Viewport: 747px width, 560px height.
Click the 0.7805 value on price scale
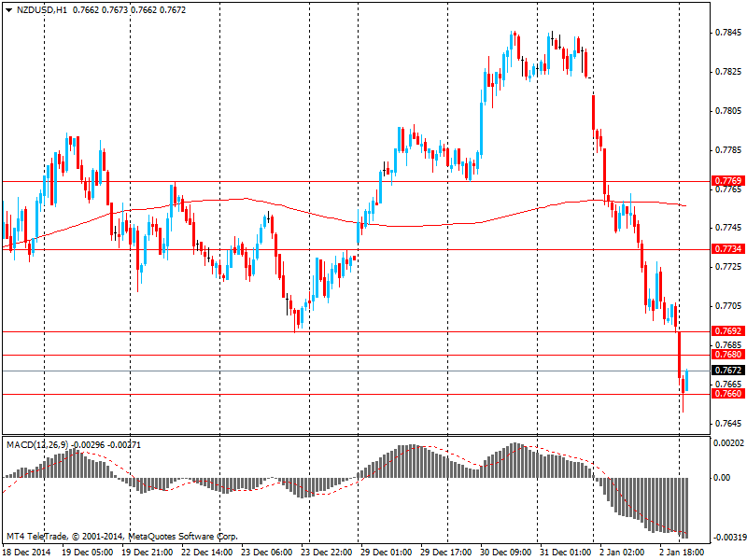coord(727,111)
